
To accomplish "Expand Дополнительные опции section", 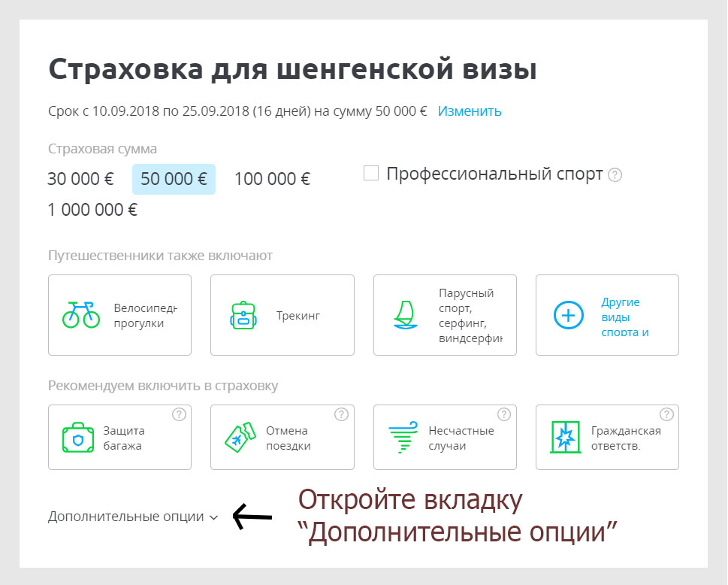I will coord(133,517).
